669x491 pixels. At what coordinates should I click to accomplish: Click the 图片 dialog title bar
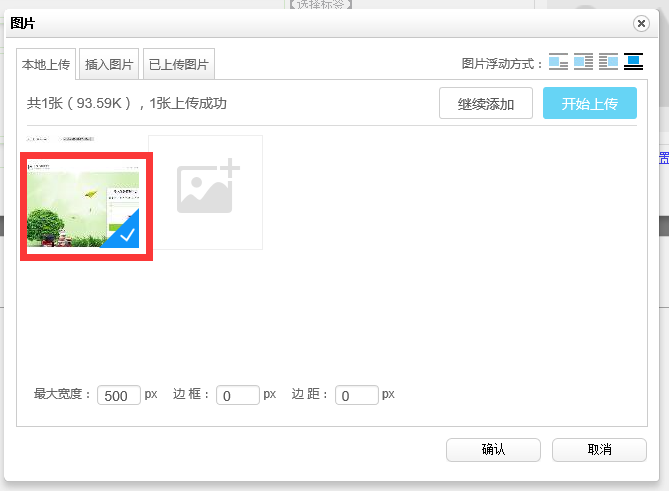pyautogui.click(x=300, y=23)
